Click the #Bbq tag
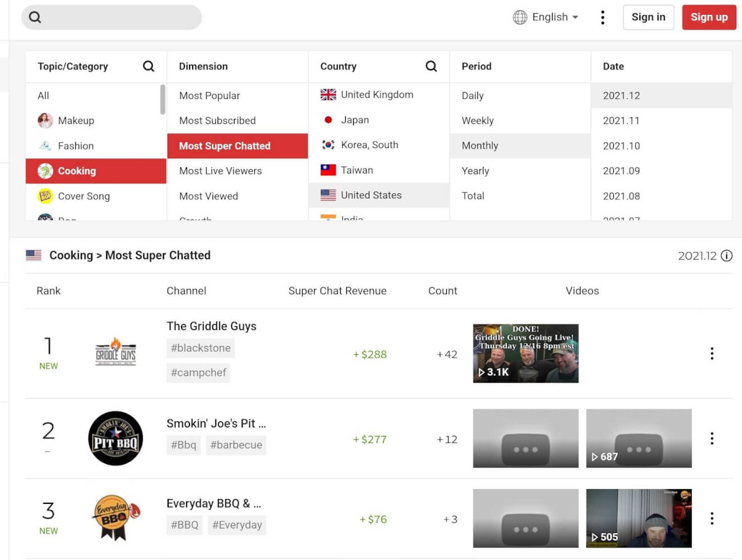 pyautogui.click(x=184, y=445)
